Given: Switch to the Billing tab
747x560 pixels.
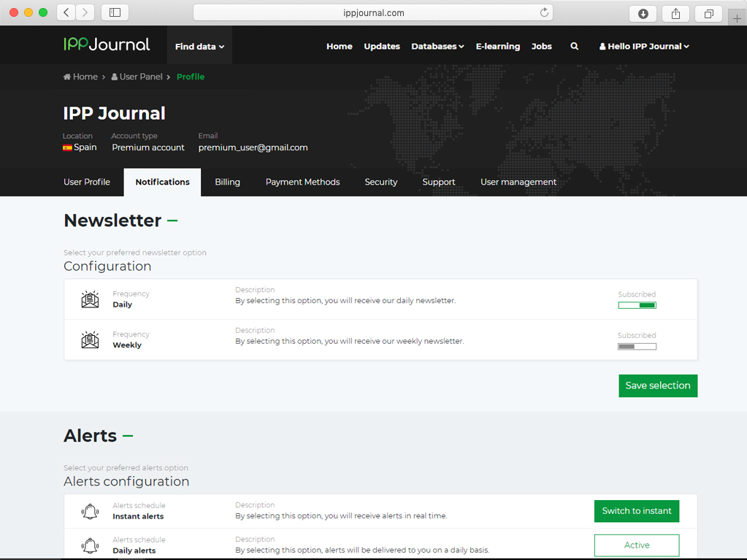Looking at the screenshot, I should coord(227,182).
